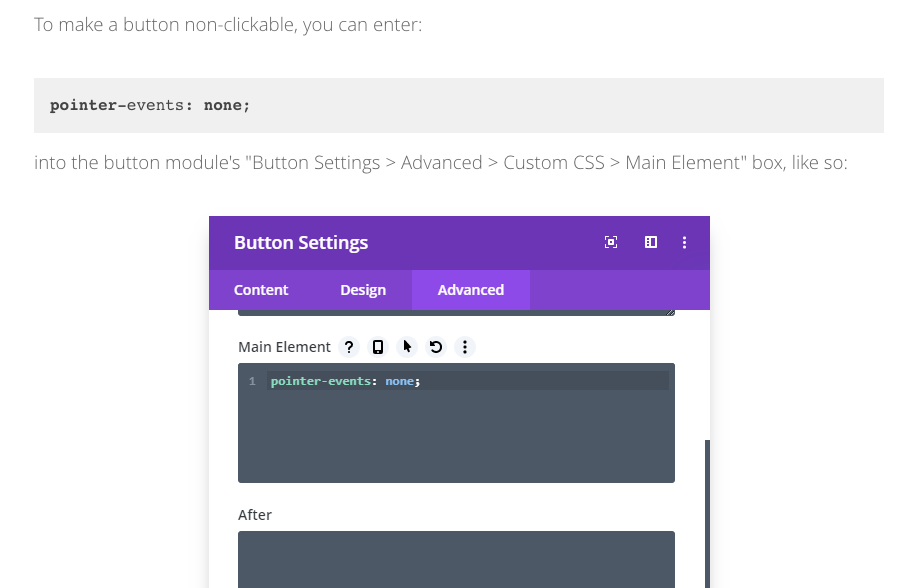Viewport: 913px width, 588px height.
Task: Switch to the Design tab
Action: click(363, 290)
